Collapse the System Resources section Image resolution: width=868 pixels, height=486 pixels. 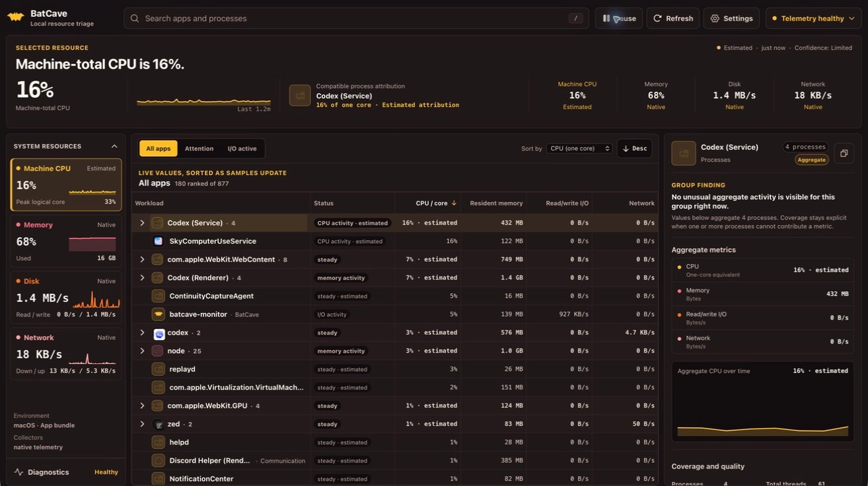(x=114, y=147)
